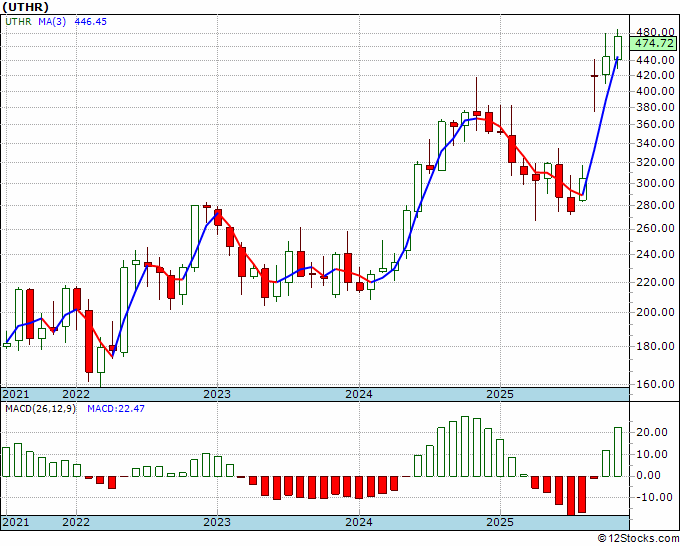Image resolution: width=680 pixels, height=546 pixels.
Task: Click the 480.00 price axis label
Action: (655, 33)
